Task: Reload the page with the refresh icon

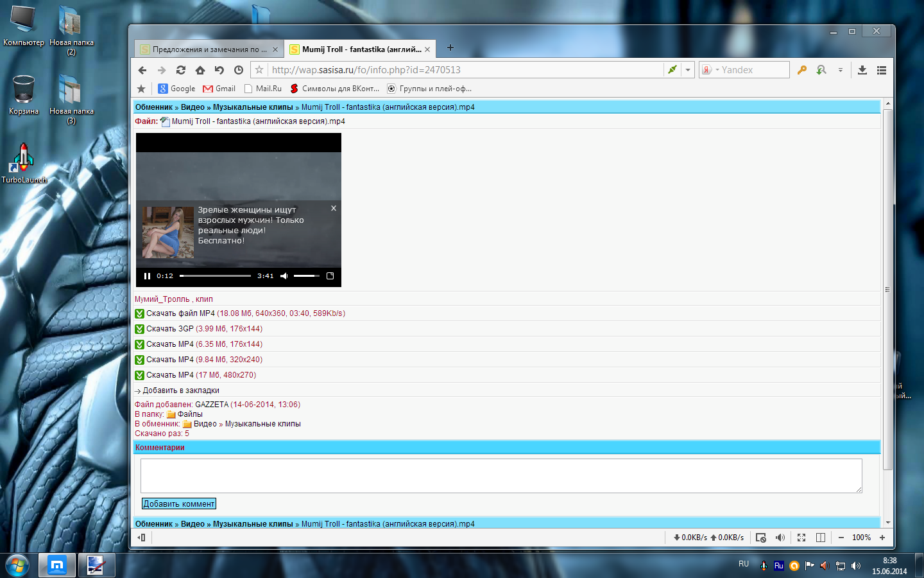Action: [181, 70]
